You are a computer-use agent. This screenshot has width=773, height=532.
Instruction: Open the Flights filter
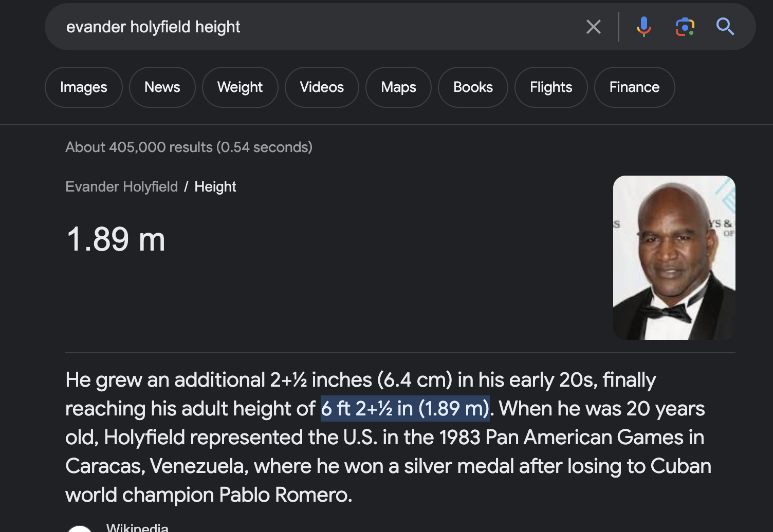(551, 87)
